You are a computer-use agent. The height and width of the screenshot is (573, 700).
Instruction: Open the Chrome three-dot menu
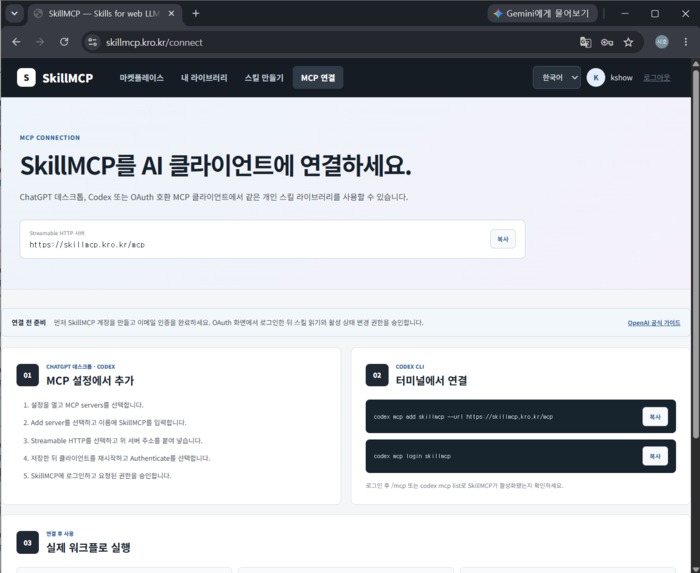point(686,42)
